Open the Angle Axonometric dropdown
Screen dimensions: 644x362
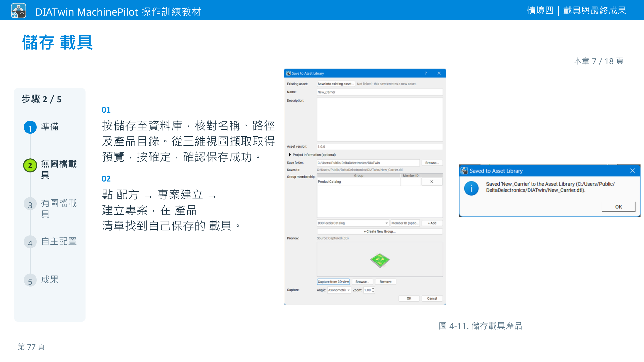pos(339,290)
